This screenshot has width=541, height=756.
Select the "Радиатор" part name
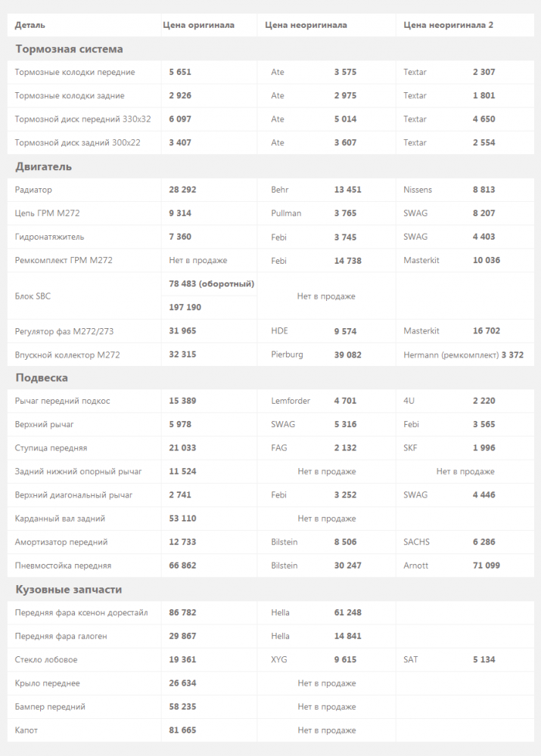point(33,190)
